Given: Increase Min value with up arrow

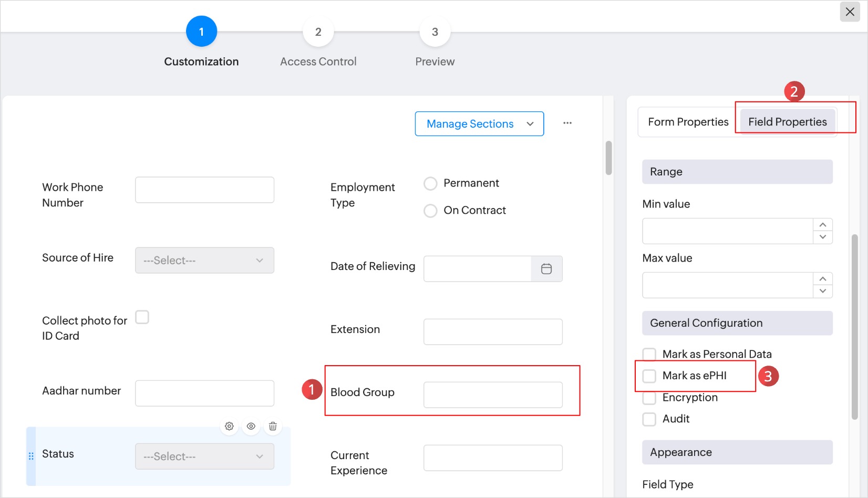Looking at the screenshot, I should coord(823,225).
